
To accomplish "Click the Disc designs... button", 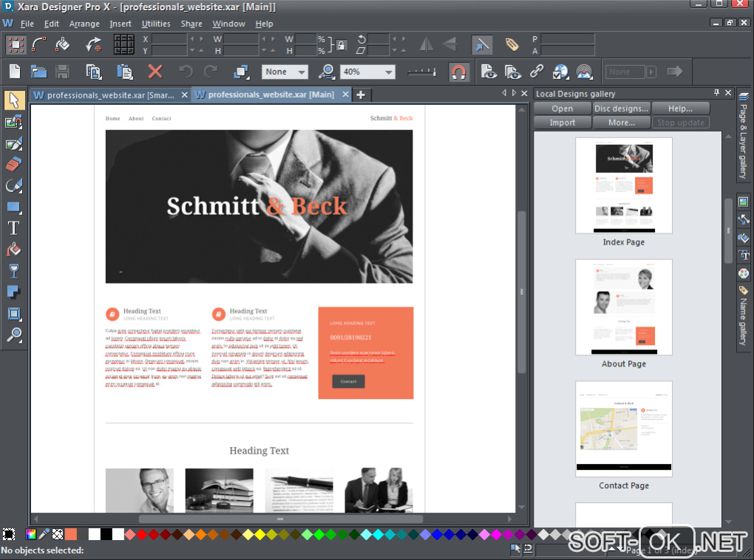I will pos(621,109).
